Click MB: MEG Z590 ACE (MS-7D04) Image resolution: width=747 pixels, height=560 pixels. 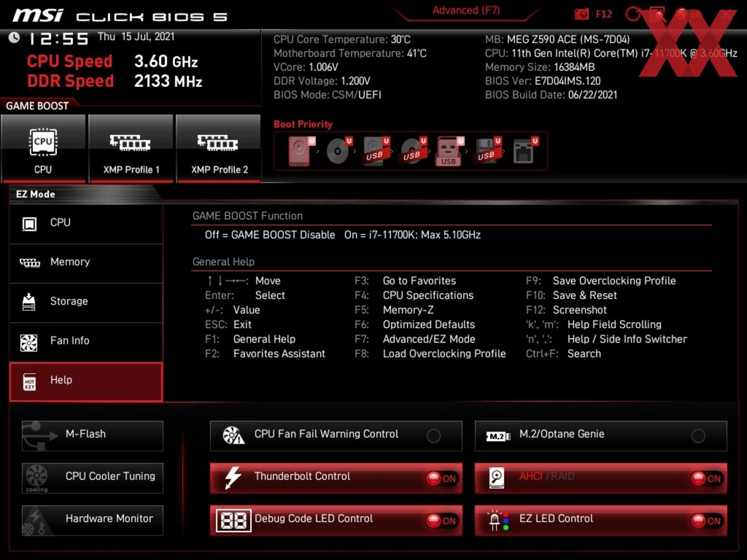558,40
